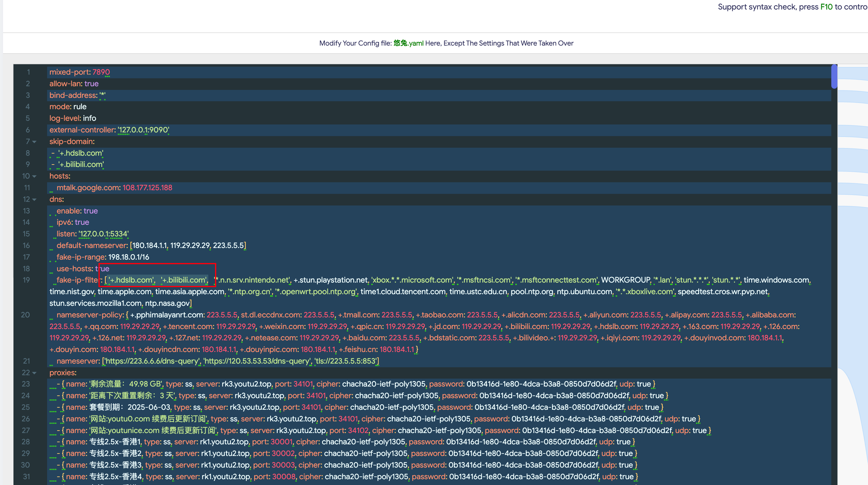Collapse the proxies list fold arrow
This screenshot has height=485, width=868.
(34, 373)
